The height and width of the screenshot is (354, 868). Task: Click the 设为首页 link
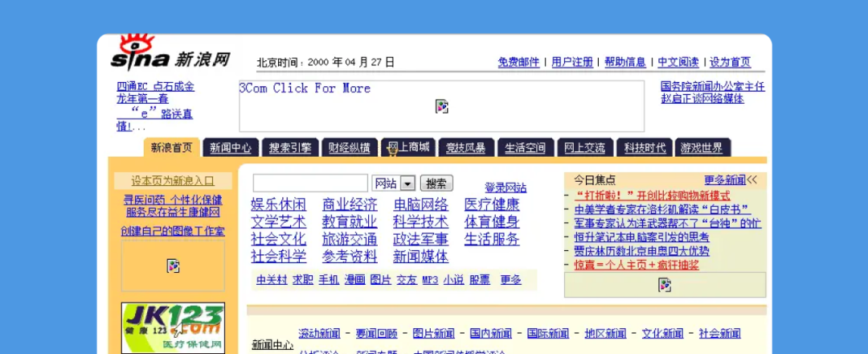730,62
